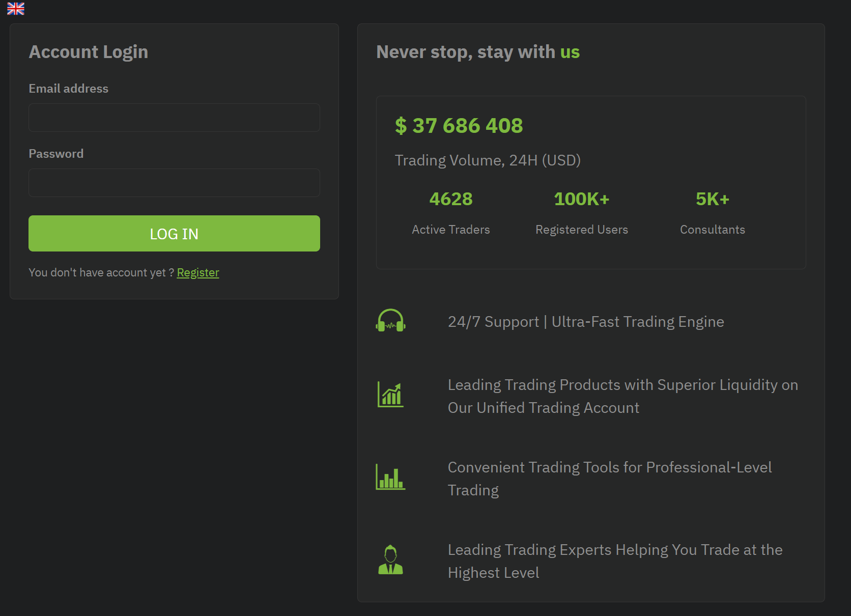Click the UK flag language icon
Screen dimensions: 851x616
tap(16, 9)
